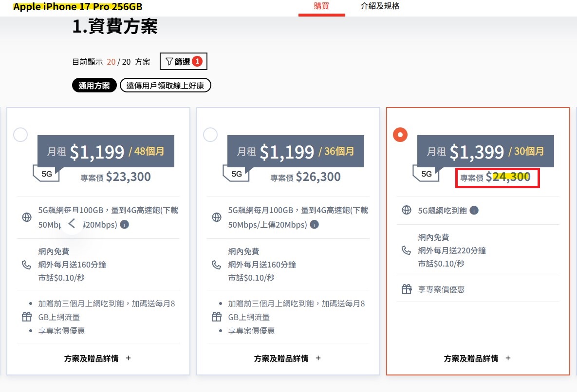Show info icon beside 5G飆網吃到飽
Image resolution: width=577 pixels, height=392 pixels.
coord(474,211)
